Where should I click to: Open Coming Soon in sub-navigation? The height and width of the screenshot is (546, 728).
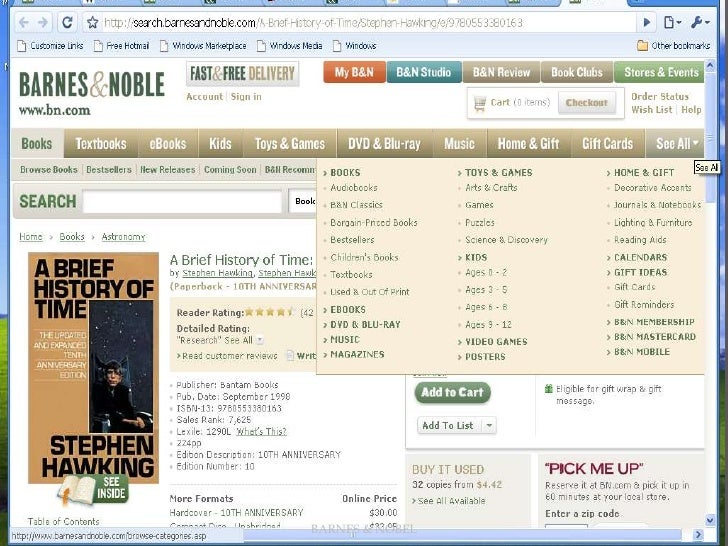[x=230, y=169]
